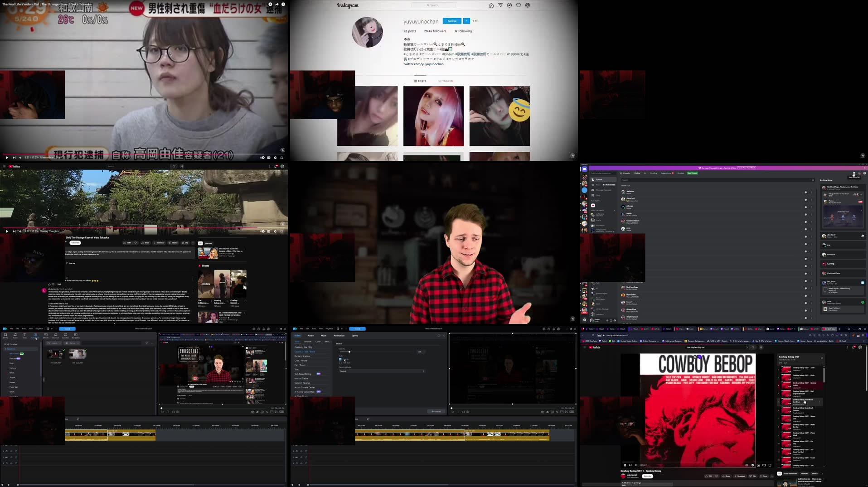Expand My Favorites in transition library
Screen dimensions: 868x487
[5, 344]
